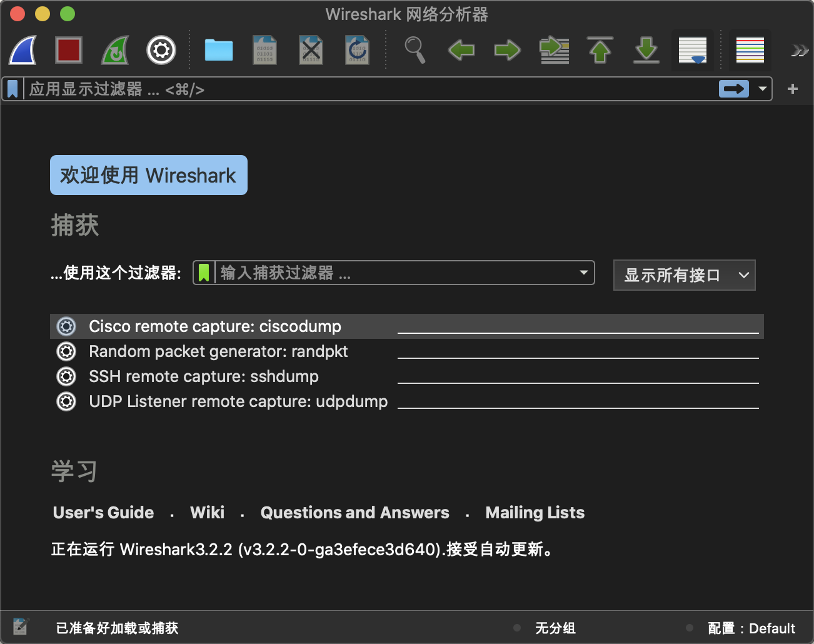Click 无分组 status bar entry
814x644 pixels.
point(555,628)
